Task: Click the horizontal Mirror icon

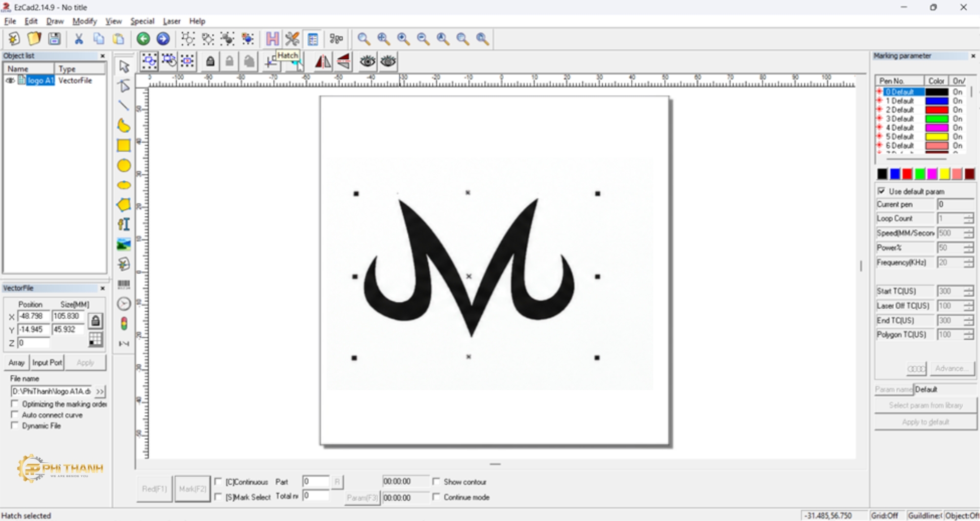Action: pyautogui.click(x=323, y=62)
